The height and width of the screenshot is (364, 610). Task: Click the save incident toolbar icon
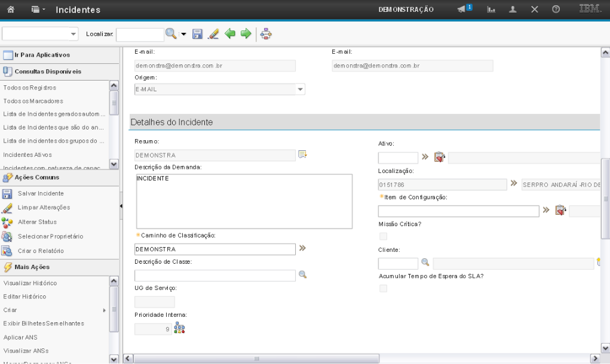coord(198,35)
